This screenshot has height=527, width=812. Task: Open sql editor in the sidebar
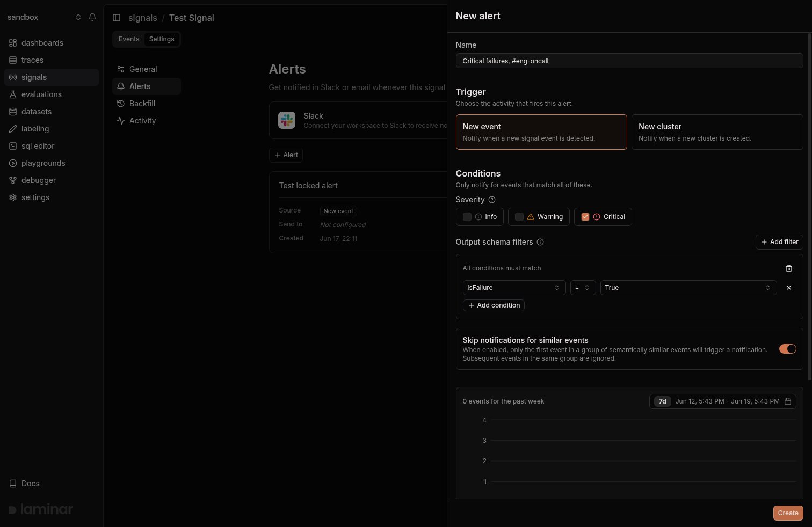click(x=52, y=146)
